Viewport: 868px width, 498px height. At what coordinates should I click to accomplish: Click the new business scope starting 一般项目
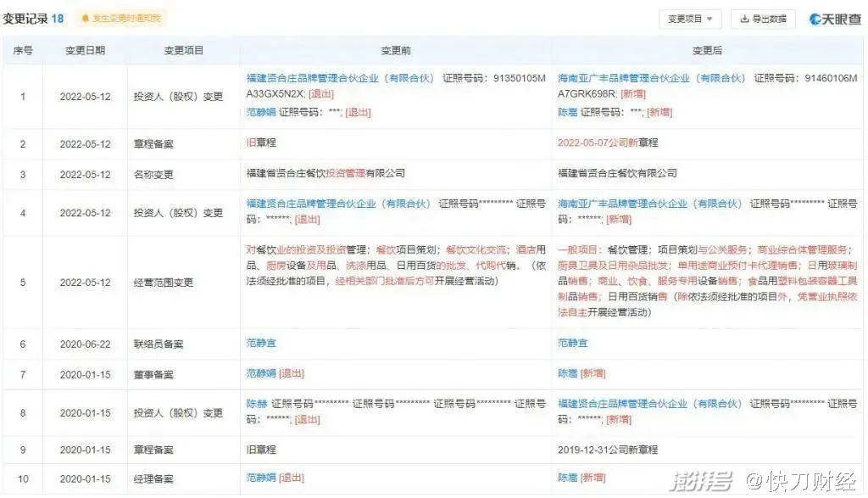[x=707, y=281]
